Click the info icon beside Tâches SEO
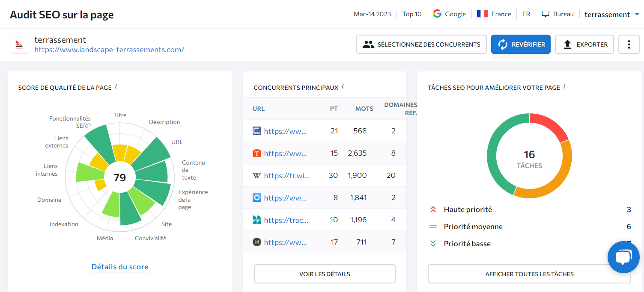Screen dimensions: 644x292 pos(564,87)
